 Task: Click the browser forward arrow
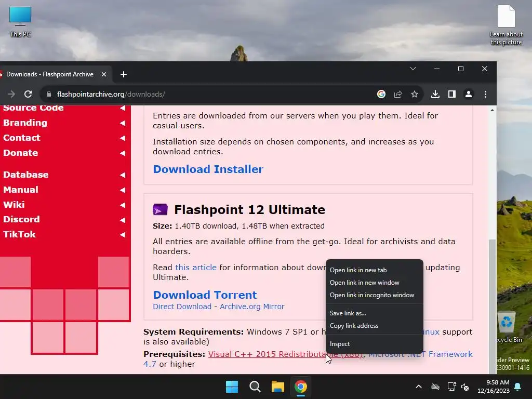[11, 94]
